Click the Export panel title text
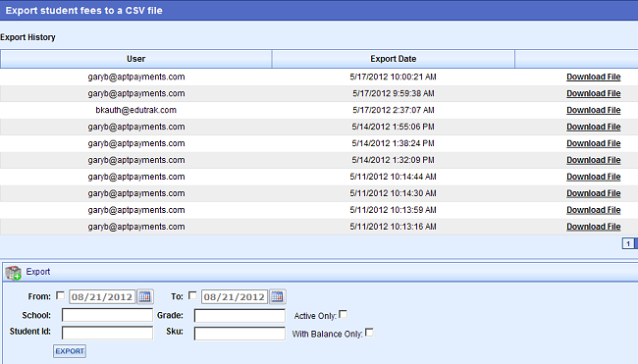This screenshot has width=638, height=364. (x=38, y=272)
